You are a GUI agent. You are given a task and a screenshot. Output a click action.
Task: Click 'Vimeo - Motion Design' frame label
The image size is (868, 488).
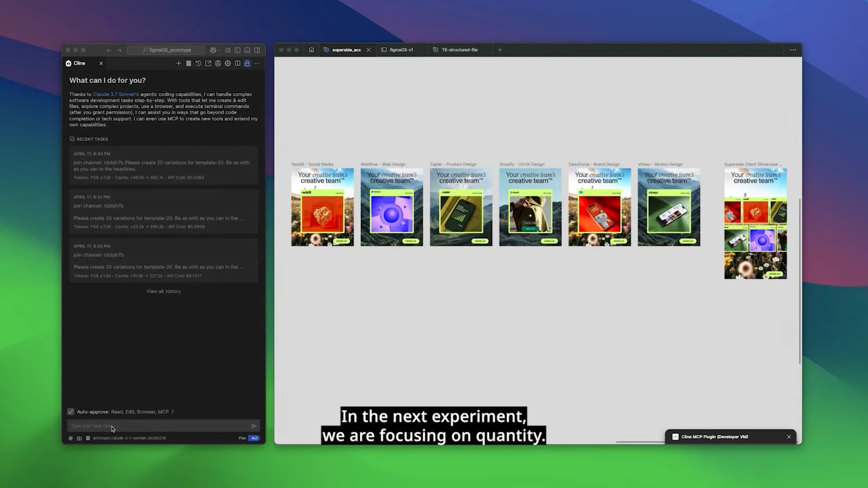660,164
